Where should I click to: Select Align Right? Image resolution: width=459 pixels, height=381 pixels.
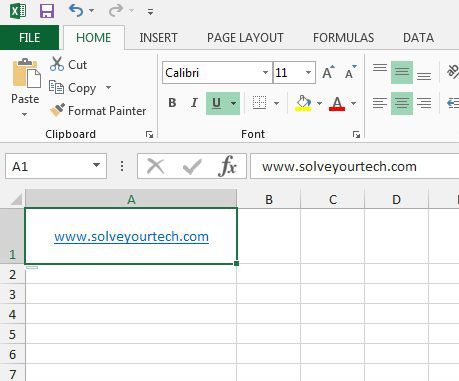tap(424, 103)
